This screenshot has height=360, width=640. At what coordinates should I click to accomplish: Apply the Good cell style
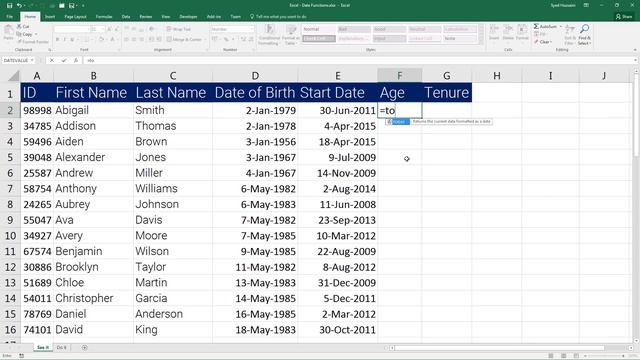(x=389, y=29)
